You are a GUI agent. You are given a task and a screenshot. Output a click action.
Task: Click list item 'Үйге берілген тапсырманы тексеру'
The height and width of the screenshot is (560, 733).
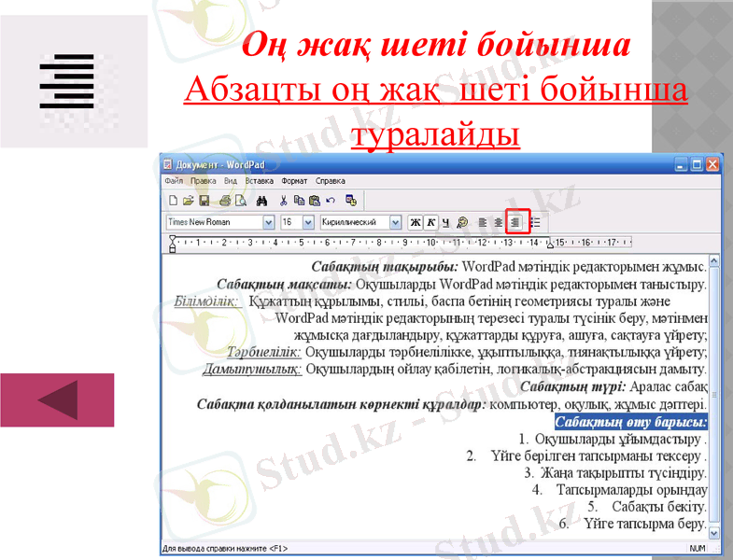click(596, 456)
